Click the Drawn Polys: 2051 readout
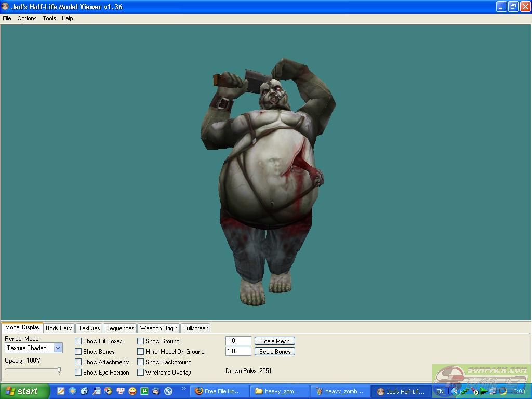Image resolution: width=532 pixels, height=399 pixels. click(x=248, y=371)
